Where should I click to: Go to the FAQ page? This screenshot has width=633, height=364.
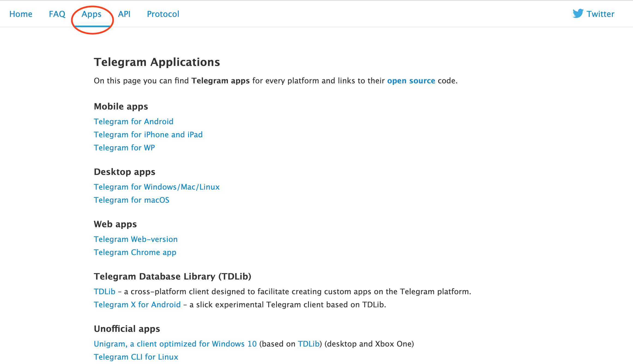(57, 14)
